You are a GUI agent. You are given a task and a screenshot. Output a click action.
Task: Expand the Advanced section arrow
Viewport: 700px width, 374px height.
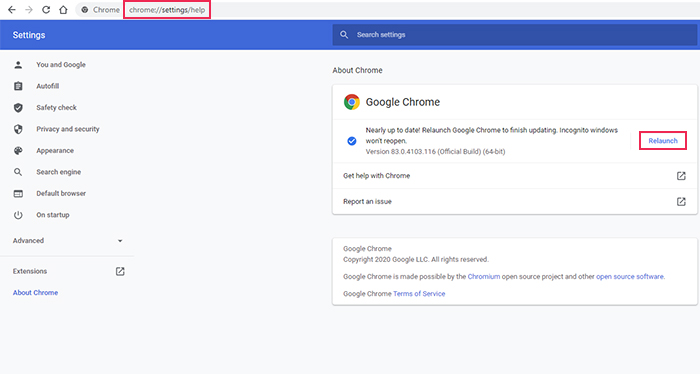click(x=120, y=241)
